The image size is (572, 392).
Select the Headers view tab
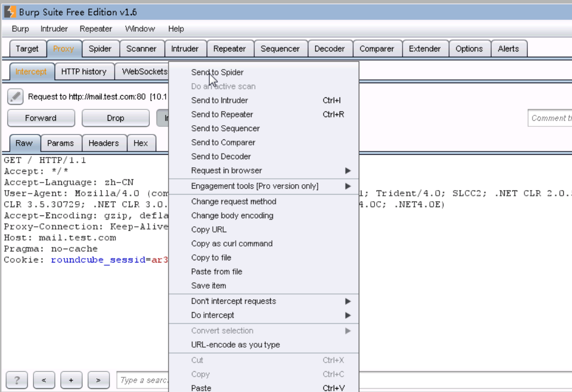pos(103,143)
